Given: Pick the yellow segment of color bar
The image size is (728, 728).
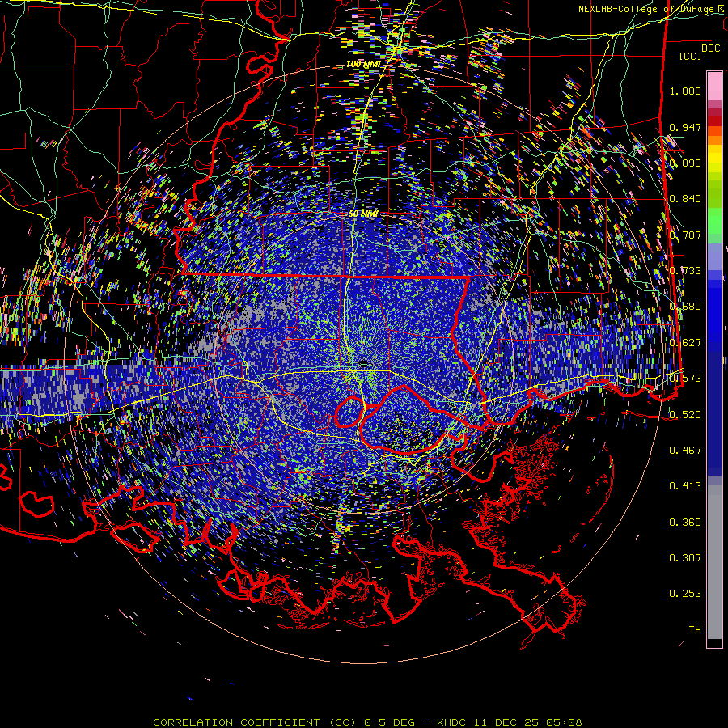Looking at the screenshot, I should click(714, 159).
